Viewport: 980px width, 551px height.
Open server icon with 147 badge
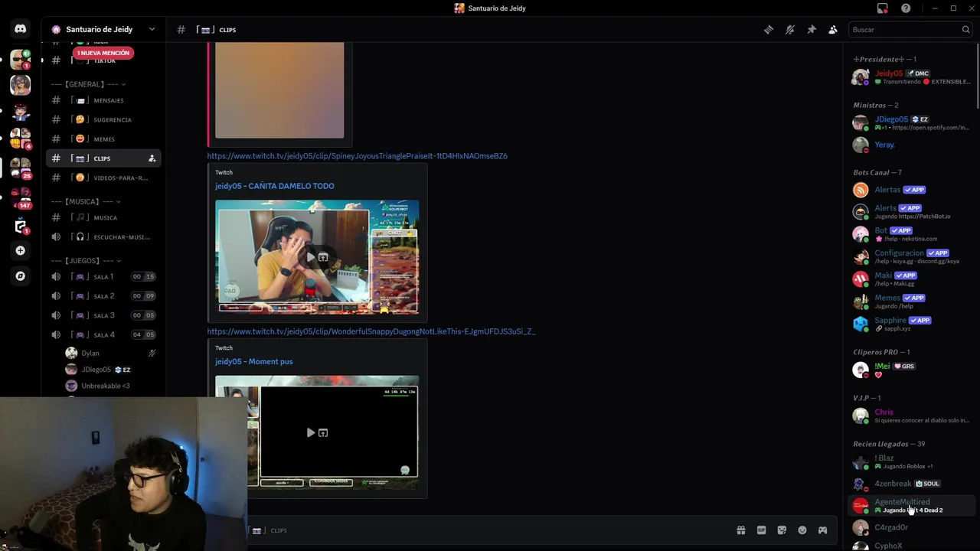pyautogui.click(x=21, y=197)
